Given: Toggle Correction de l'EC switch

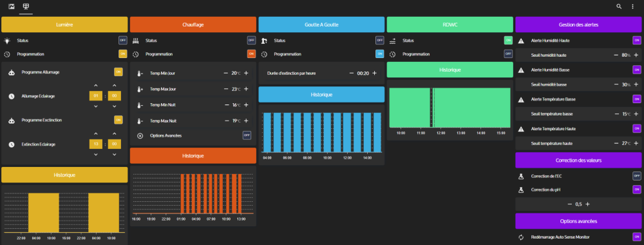Looking at the screenshot, I should 637,176.
